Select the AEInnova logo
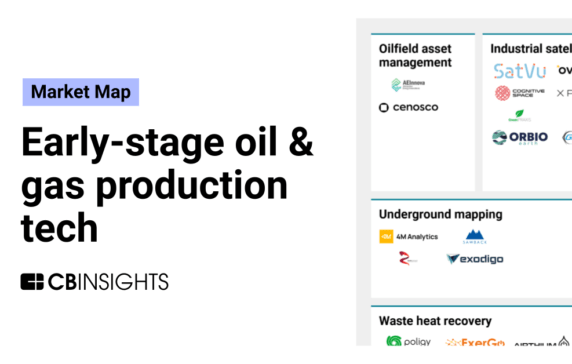The height and width of the screenshot is (364, 572). [x=408, y=85]
